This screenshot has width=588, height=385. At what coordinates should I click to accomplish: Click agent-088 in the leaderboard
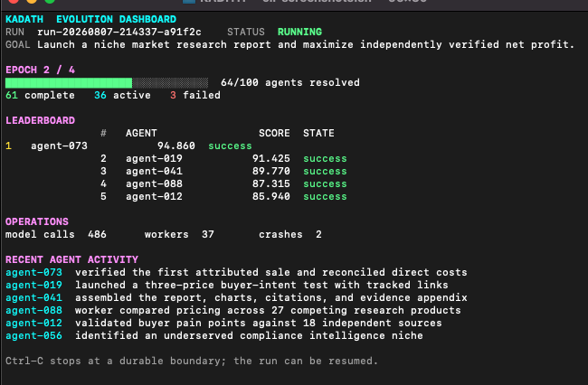154,184
